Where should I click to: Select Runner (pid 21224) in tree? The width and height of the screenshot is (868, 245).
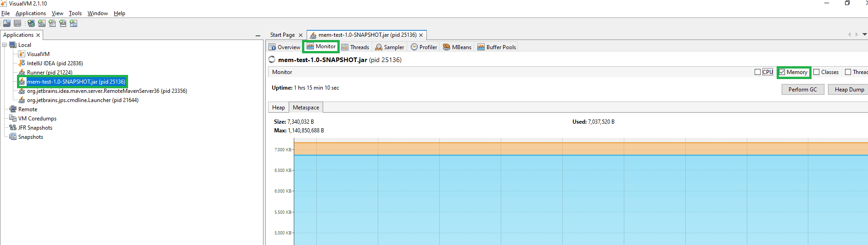[50, 73]
